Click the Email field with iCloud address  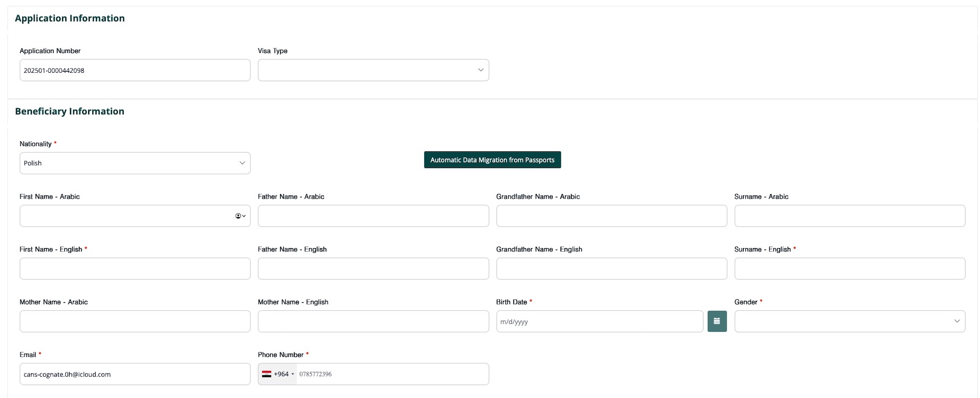[135, 374]
